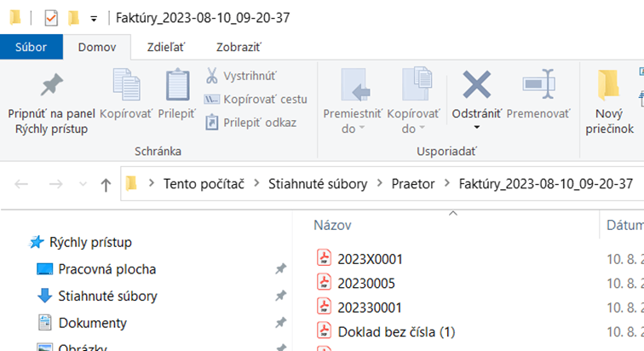
Task: Open customize Quick Access Toolbar arrow
Action: pos(93,18)
